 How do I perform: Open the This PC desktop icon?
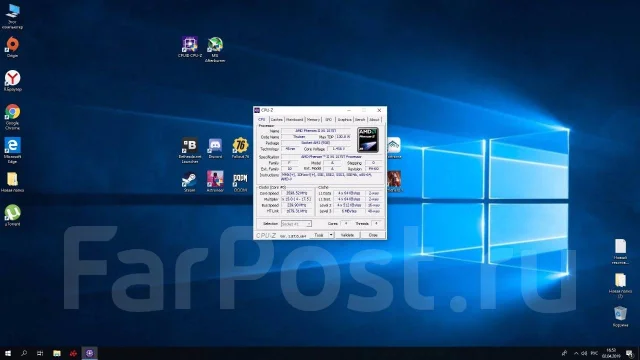(12, 16)
